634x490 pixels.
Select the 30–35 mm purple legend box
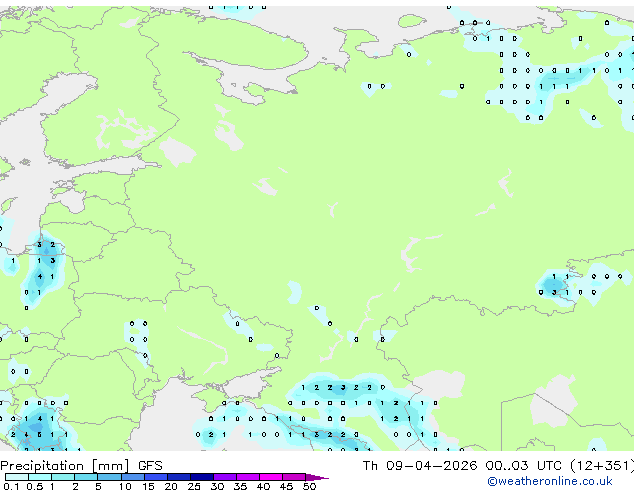(x=225, y=477)
